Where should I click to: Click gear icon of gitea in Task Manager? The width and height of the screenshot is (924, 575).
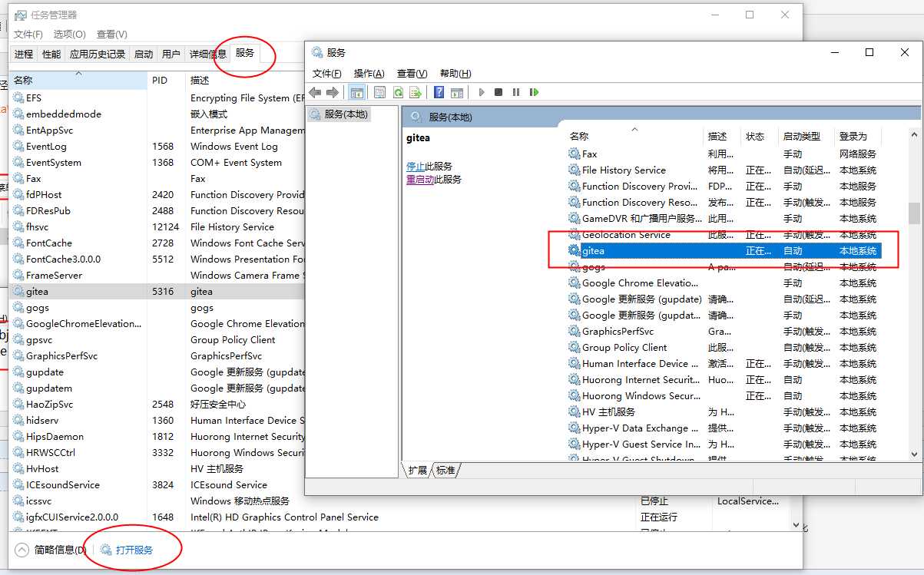tap(18, 292)
